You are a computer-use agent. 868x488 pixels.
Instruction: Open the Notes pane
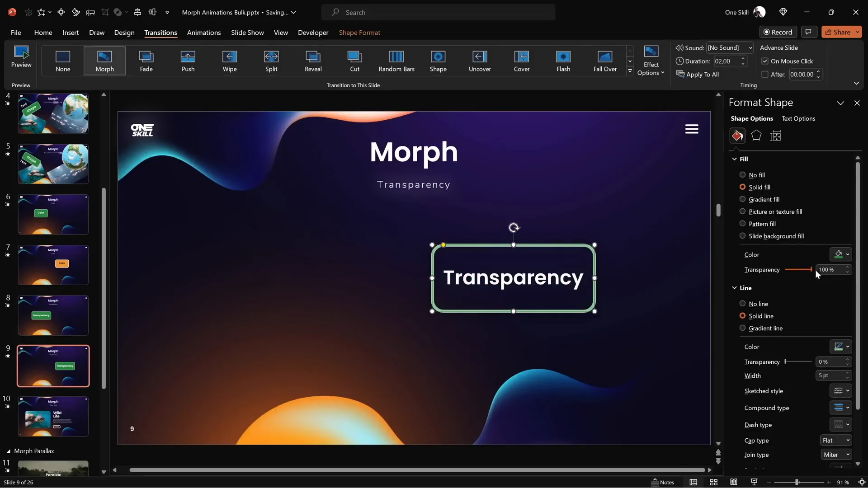coord(662,482)
